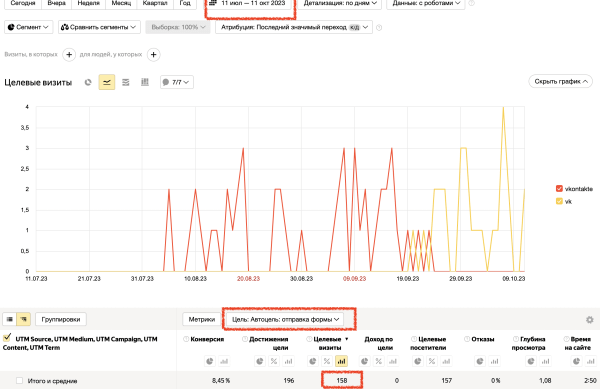This screenshot has width=600, height=389.
Task: Show pie chart for Отказы column
Action: [x=480, y=361]
